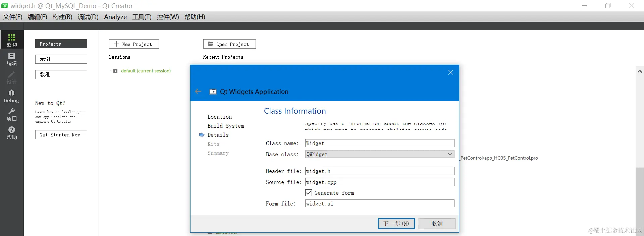Click the New Project button

[x=134, y=44]
